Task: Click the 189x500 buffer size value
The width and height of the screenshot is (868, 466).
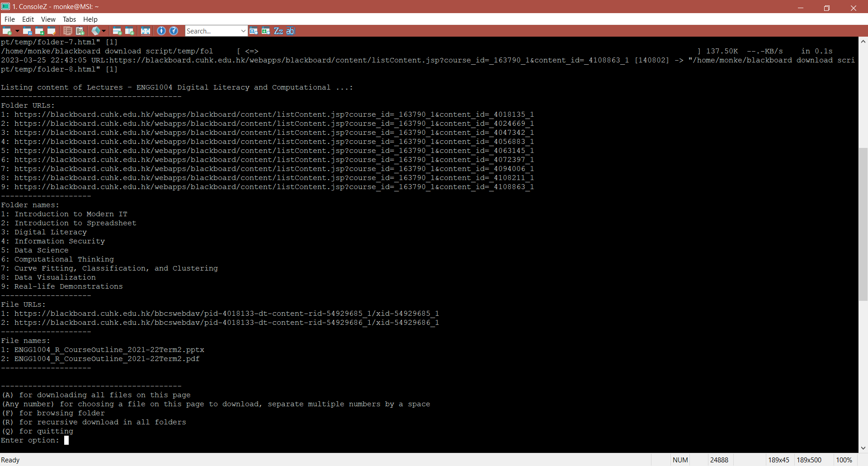Action: pyautogui.click(x=809, y=460)
